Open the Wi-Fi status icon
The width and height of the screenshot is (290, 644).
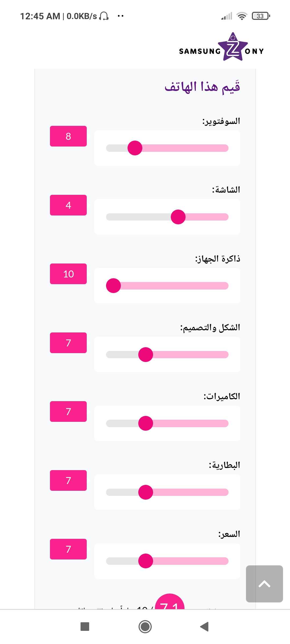[x=241, y=16]
